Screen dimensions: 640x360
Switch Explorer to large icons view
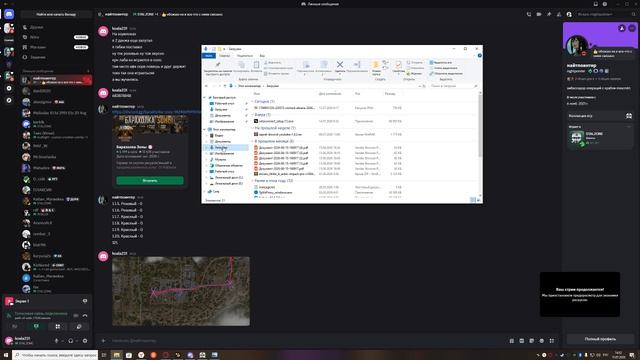(x=478, y=200)
